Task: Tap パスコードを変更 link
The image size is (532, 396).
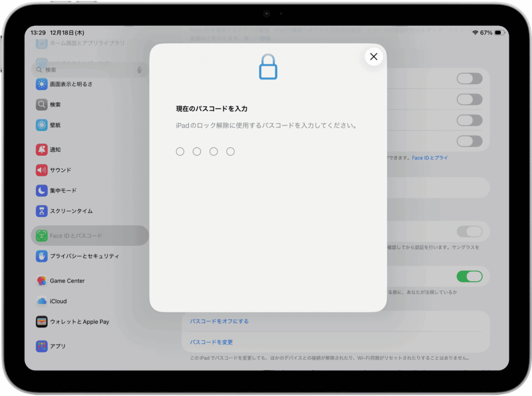Action: point(211,342)
